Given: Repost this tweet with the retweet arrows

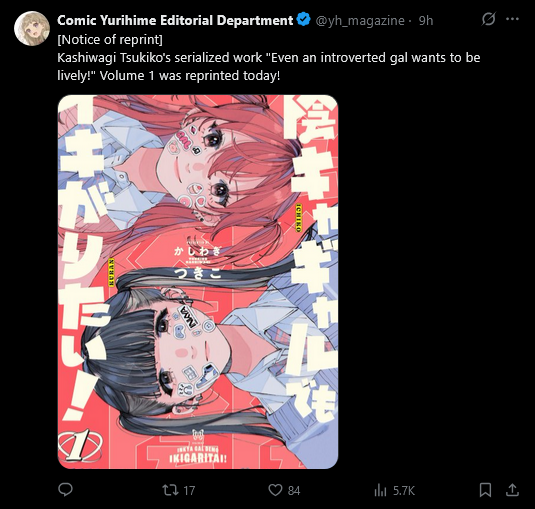Looking at the screenshot, I should pyautogui.click(x=170, y=490).
